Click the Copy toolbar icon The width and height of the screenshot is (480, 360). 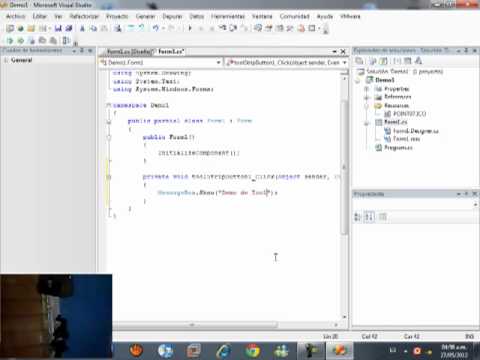click(x=93, y=28)
